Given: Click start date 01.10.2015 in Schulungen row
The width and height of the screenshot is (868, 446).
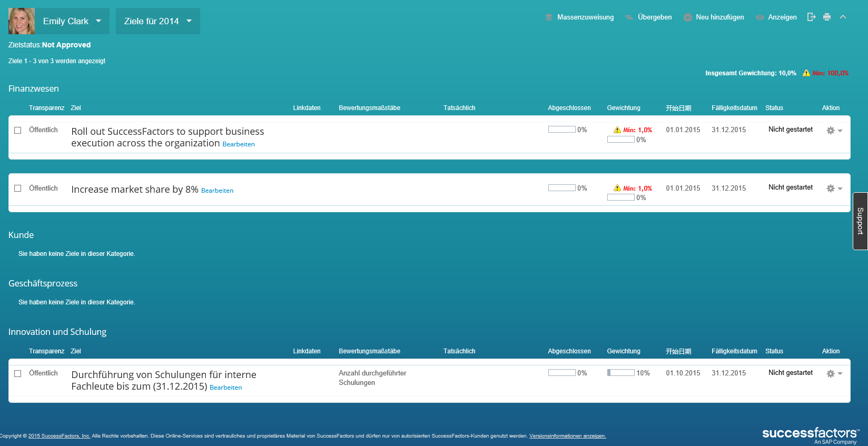Looking at the screenshot, I should pyautogui.click(x=683, y=373).
